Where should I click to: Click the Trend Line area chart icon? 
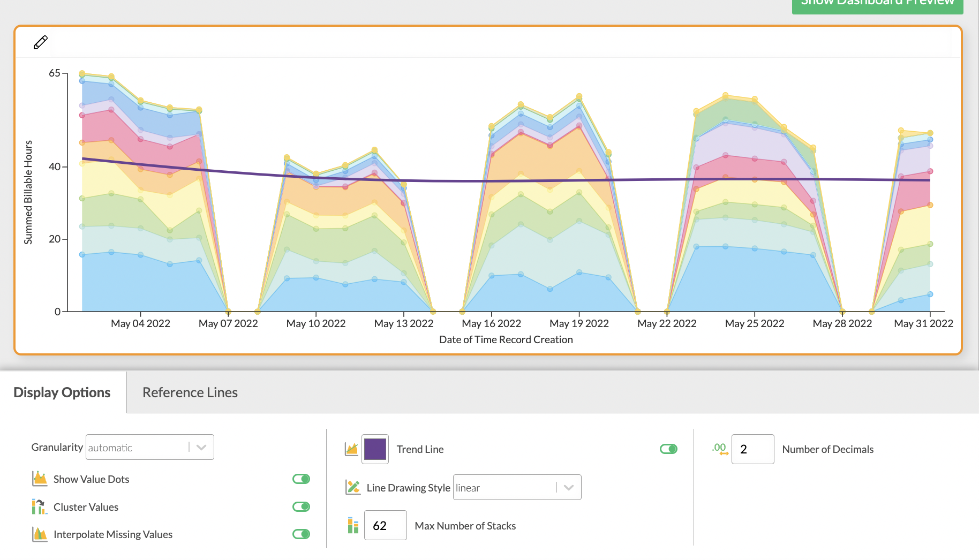click(352, 449)
